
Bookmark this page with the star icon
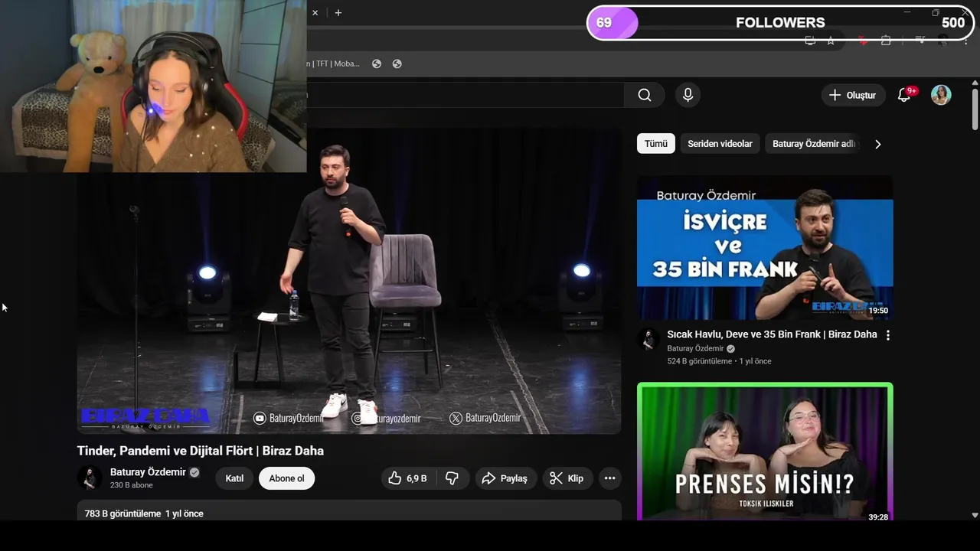pos(831,41)
